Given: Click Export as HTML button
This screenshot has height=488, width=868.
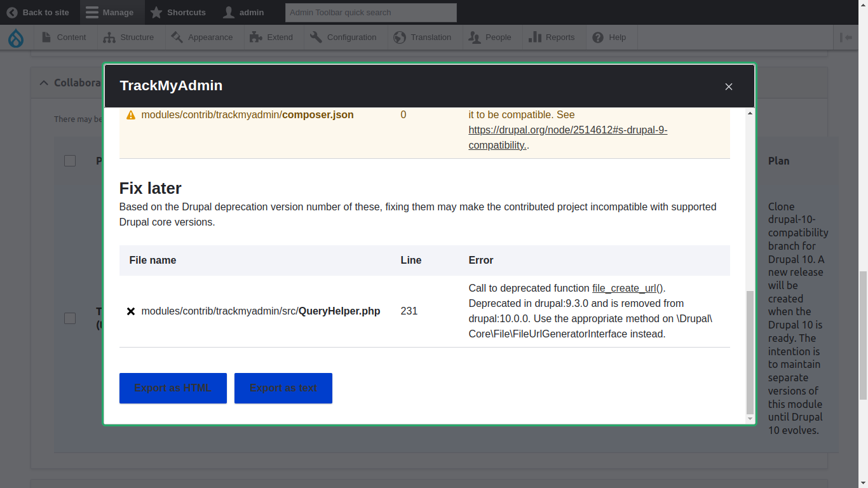Looking at the screenshot, I should (x=173, y=388).
